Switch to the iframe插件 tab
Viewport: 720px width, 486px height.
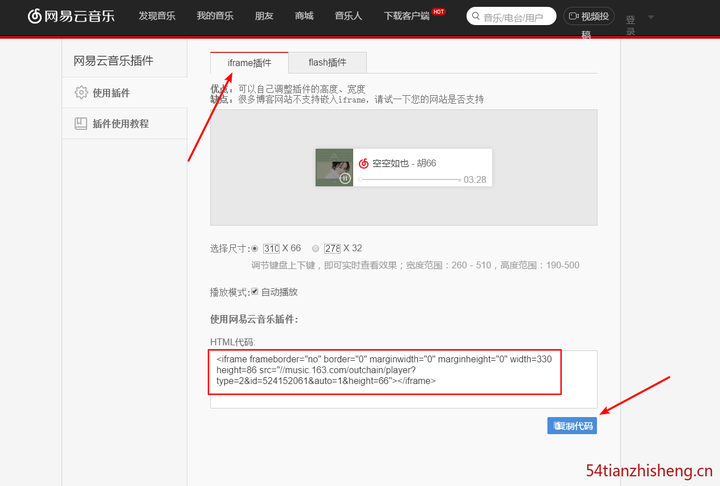point(249,63)
